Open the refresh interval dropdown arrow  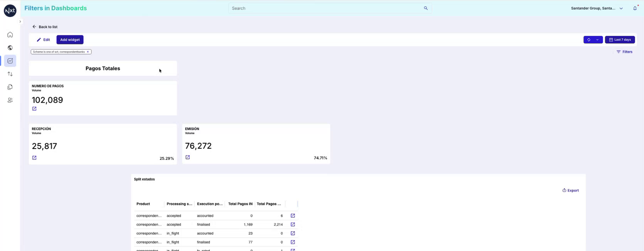(x=598, y=40)
